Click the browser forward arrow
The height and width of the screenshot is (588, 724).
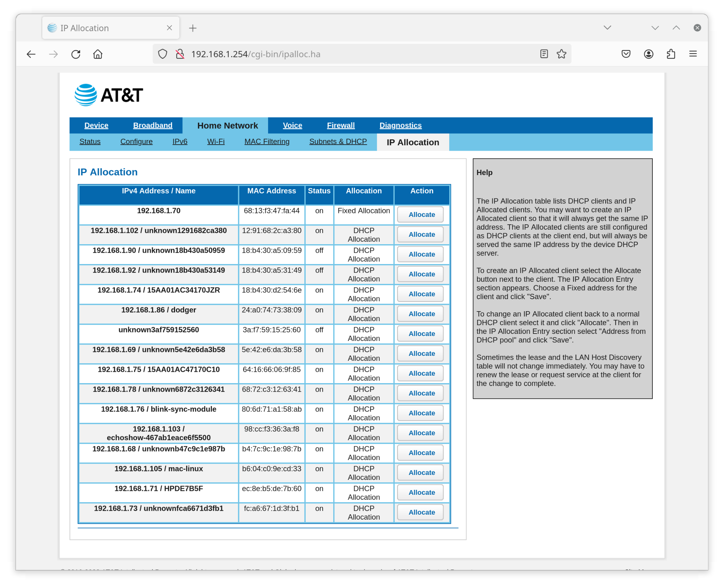(x=53, y=54)
